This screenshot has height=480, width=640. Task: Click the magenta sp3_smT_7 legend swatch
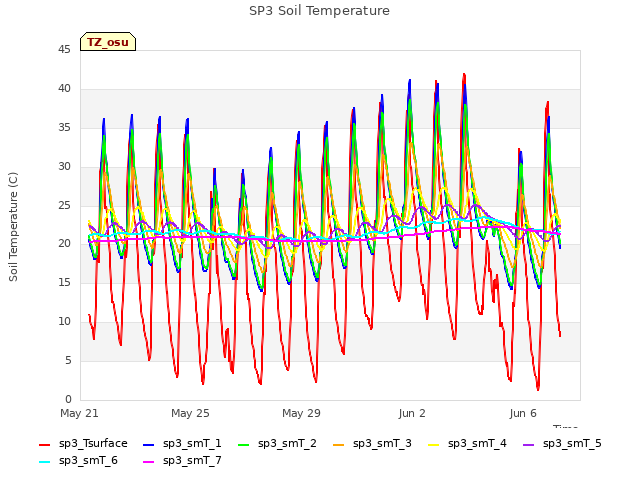click(x=149, y=462)
